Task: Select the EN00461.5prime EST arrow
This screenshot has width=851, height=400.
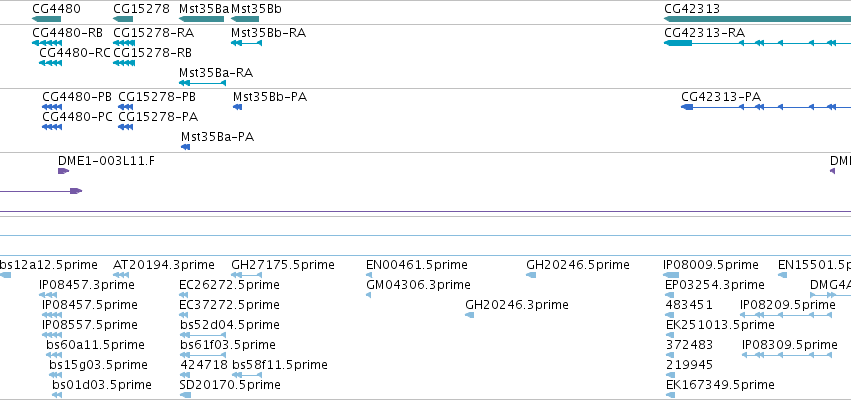Action: pyautogui.click(x=369, y=275)
